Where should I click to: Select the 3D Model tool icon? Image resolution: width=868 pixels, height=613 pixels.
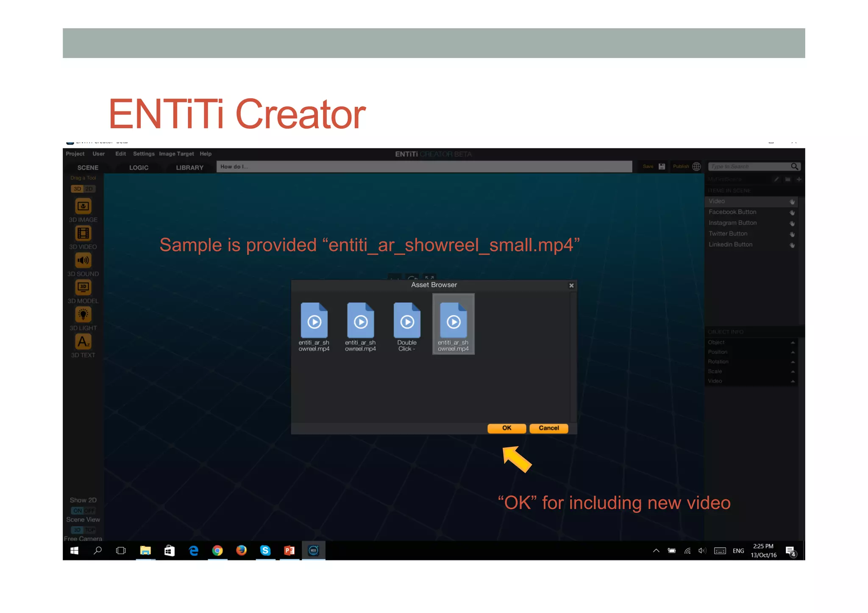coord(83,288)
